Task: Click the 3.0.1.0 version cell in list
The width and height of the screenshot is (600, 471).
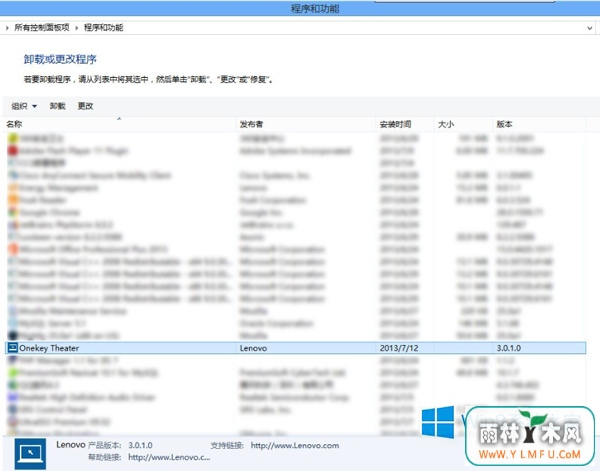Action: (x=509, y=348)
